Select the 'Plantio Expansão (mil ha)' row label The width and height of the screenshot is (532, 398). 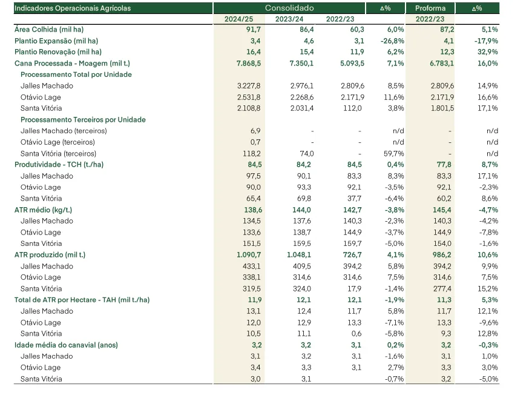tap(56, 41)
